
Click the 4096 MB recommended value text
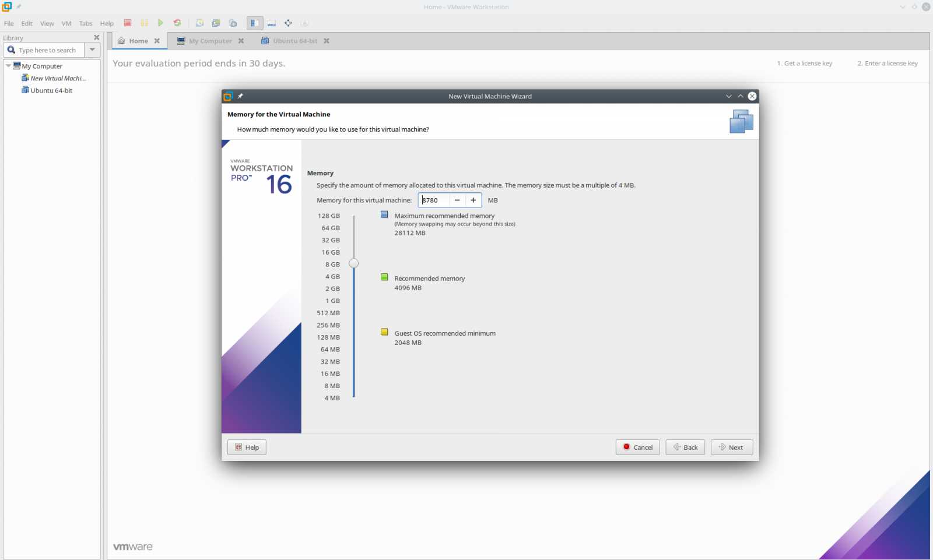click(408, 288)
